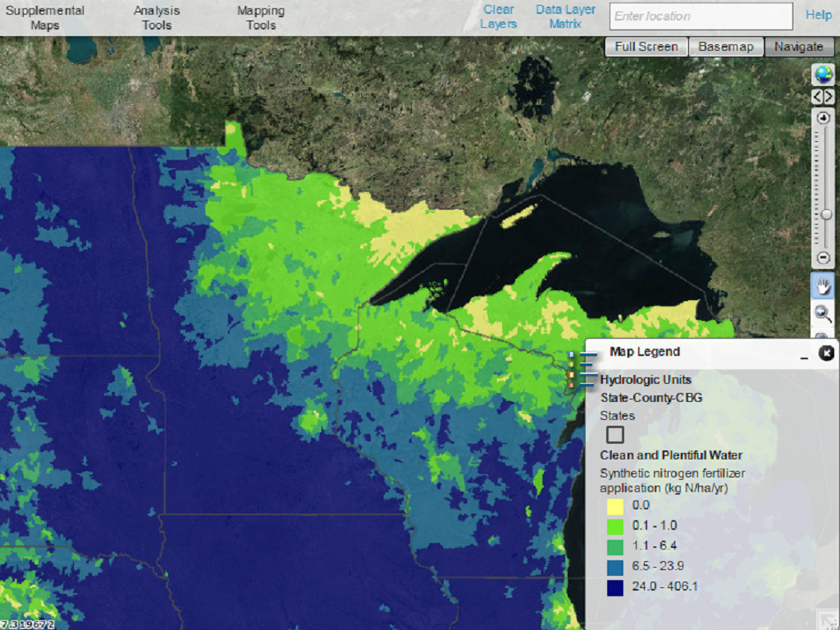This screenshot has height=630, width=840.
Task: Open the Mapping Tools menu
Action: coord(261,18)
